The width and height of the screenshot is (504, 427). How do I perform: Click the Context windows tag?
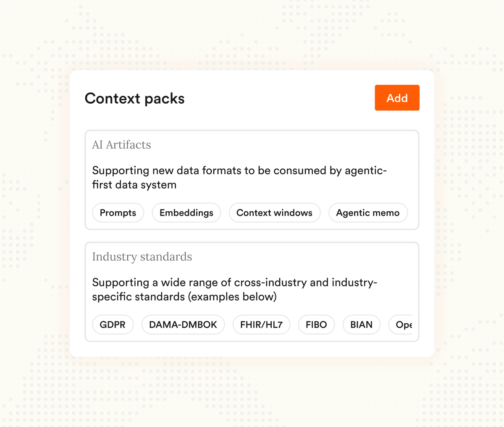[x=274, y=213]
